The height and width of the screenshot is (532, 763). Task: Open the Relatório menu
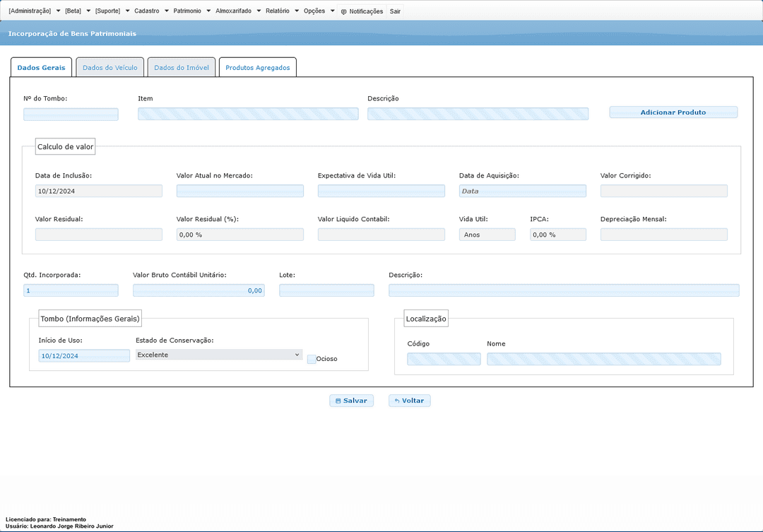278,11
